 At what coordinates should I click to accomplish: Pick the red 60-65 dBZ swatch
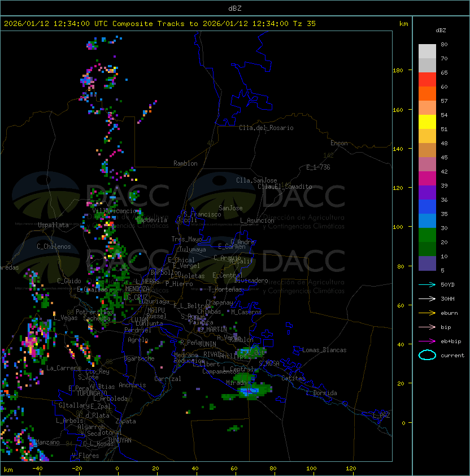427,79
